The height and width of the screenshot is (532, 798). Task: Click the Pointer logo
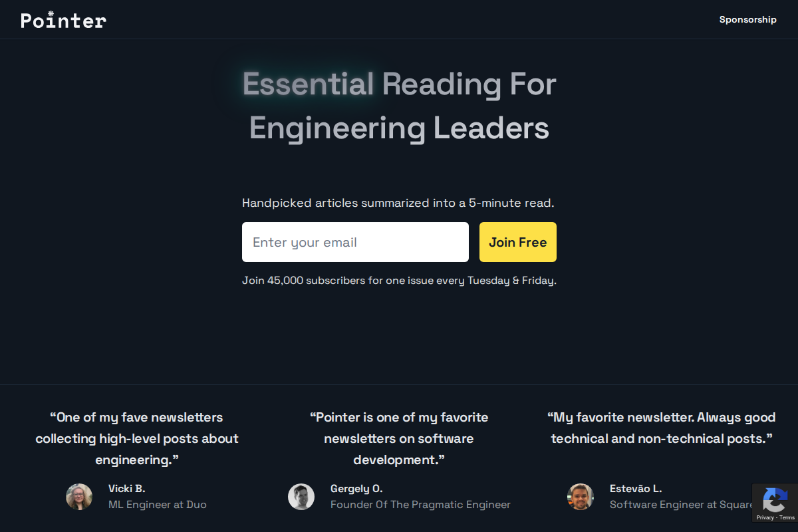[x=64, y=20]
